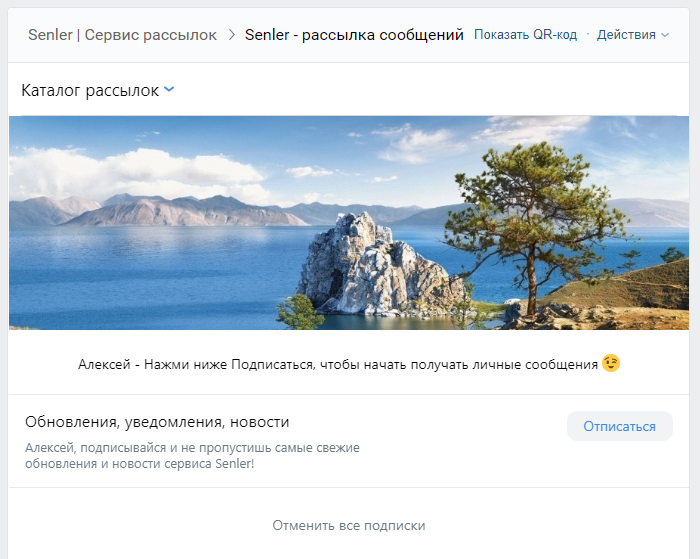The width and height of the screenshot is (700, 559).
Task: Show the QR code via Показать QR-код
Action: 525,35
